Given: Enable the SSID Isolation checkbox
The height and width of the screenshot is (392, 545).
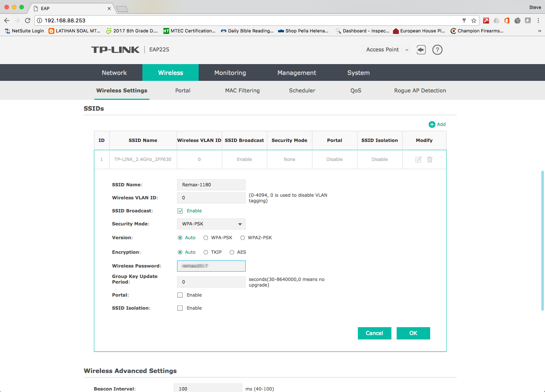Looking at the screenshot, I should [180, 308].
